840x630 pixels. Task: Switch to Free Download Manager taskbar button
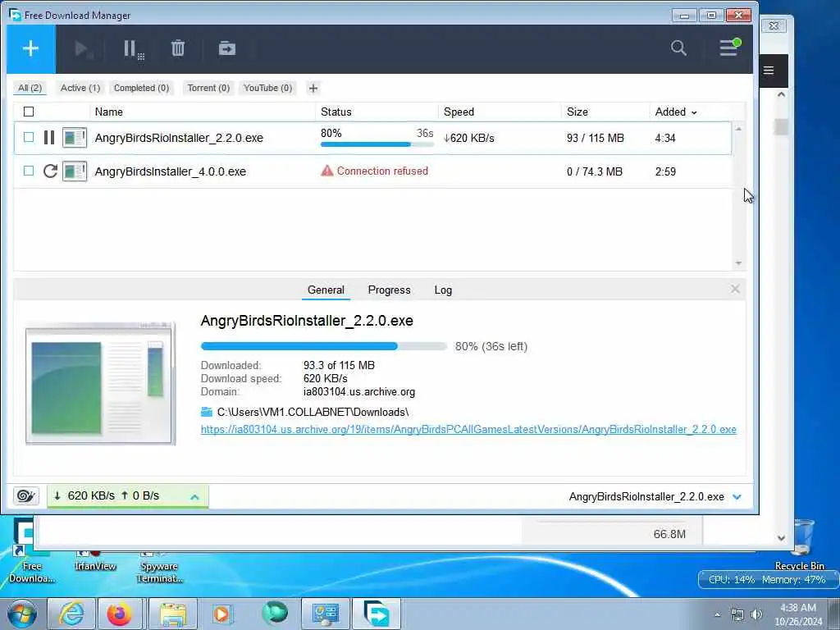click(x=376, y=614)
